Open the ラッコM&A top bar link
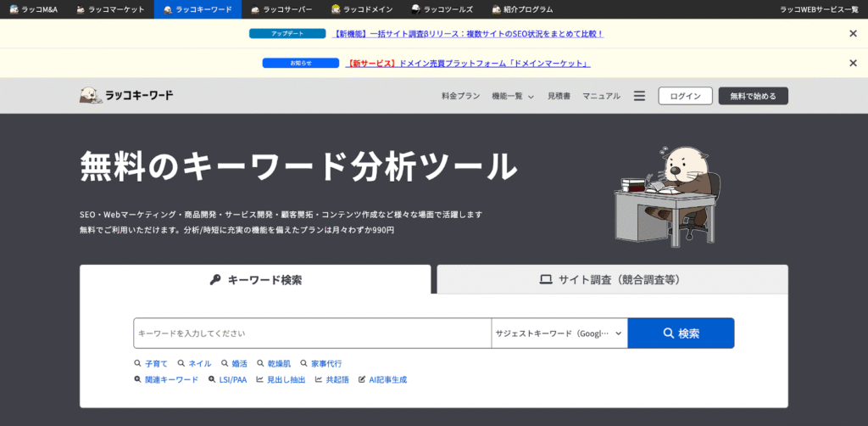Viewport: 868px width, 426px height. pyautogui.click(x=34, y=9)
